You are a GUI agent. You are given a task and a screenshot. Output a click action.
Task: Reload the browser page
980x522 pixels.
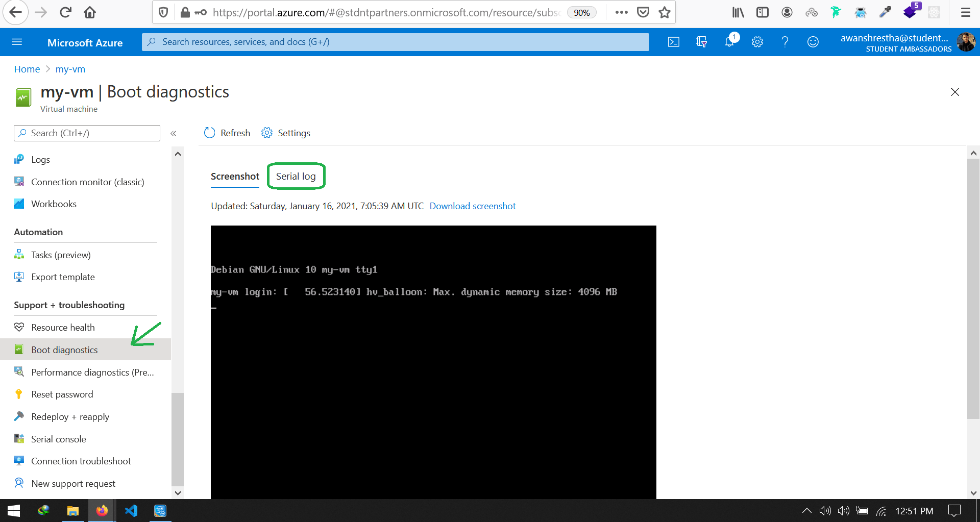(x=65, y=13)
